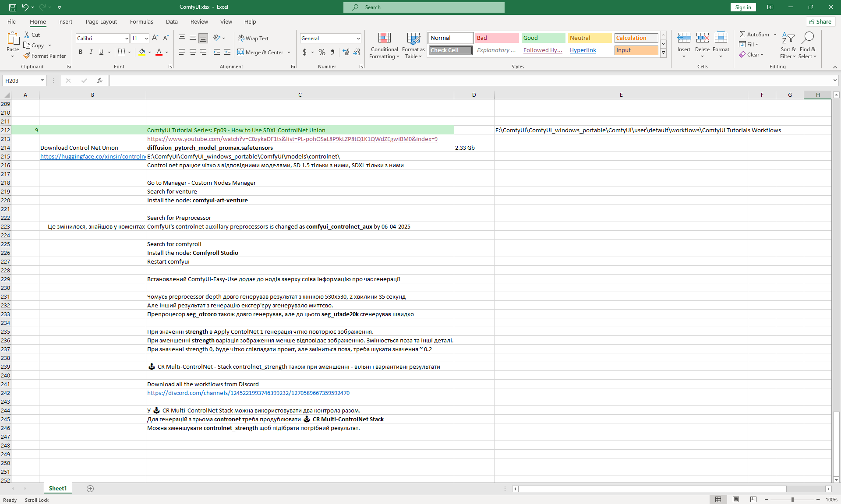The width and height of the screenshot is (841, 504).
Task: Click the Format Painter brush icon
Action: click(27, 56)
